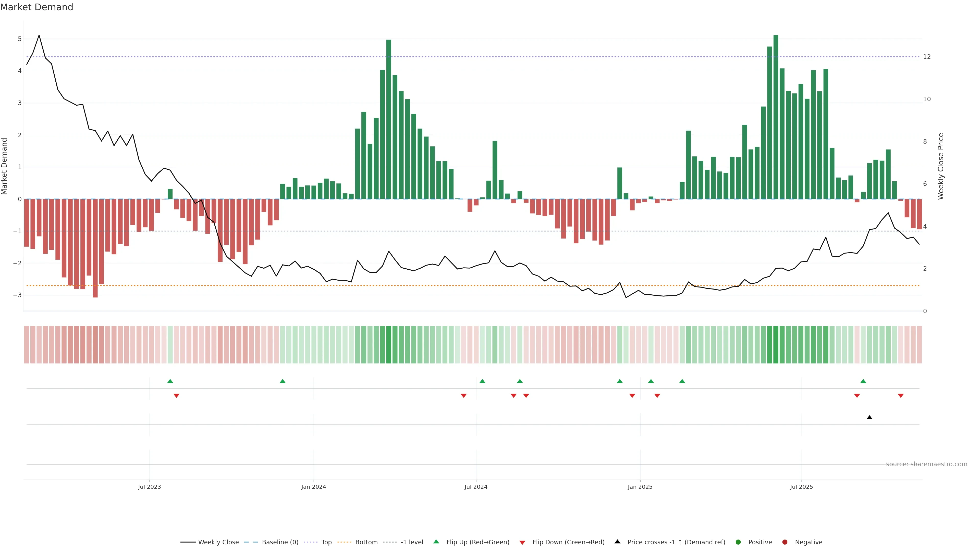Image resolution: width=980 pixels, height=551 pixels.
Task: Toggle the -1 level legend entry
Action: tap(412, 542)
